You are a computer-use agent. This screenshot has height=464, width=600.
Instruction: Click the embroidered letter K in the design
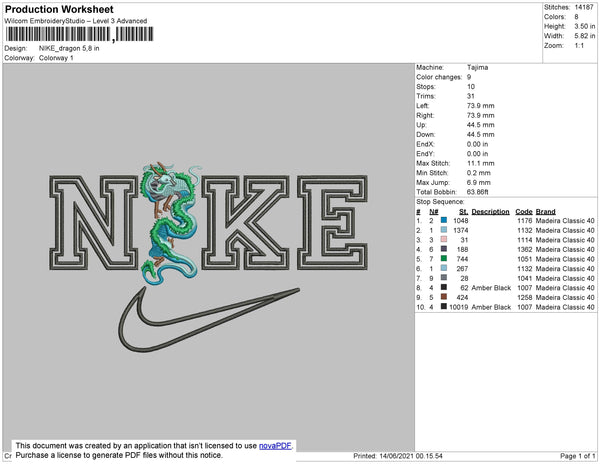(x=246, y=223)
